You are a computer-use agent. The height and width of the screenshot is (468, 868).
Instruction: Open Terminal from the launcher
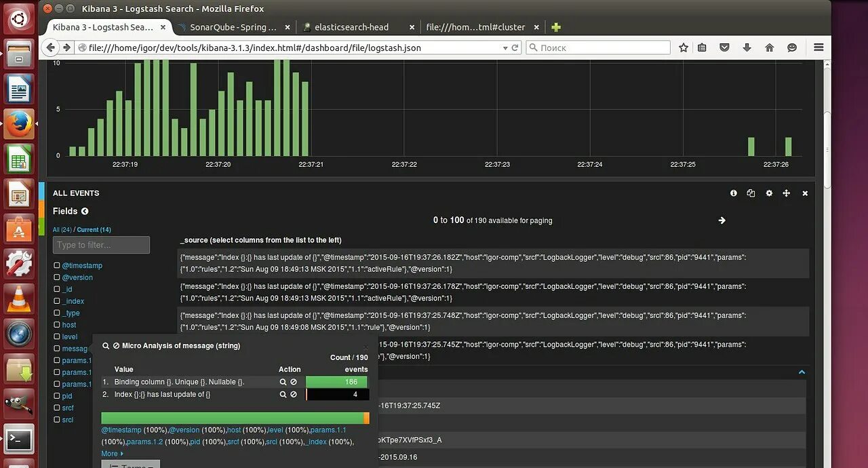coord(18,440)
